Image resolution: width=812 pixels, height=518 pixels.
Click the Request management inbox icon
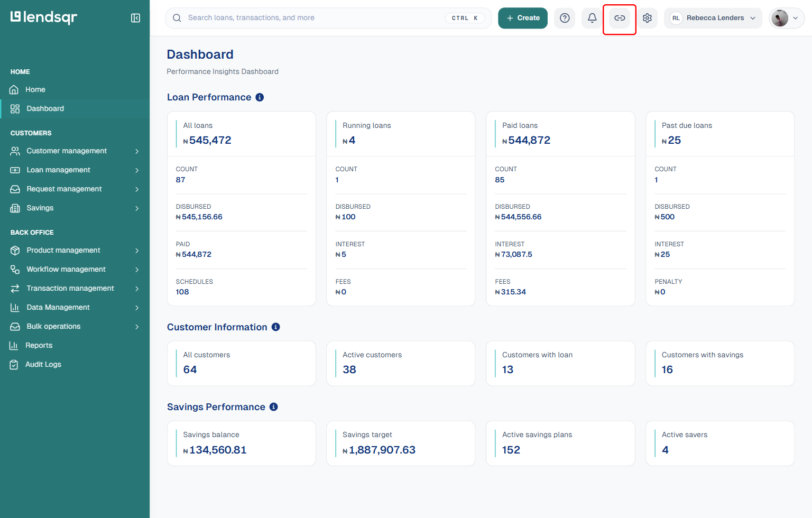[x=15, y=189]
